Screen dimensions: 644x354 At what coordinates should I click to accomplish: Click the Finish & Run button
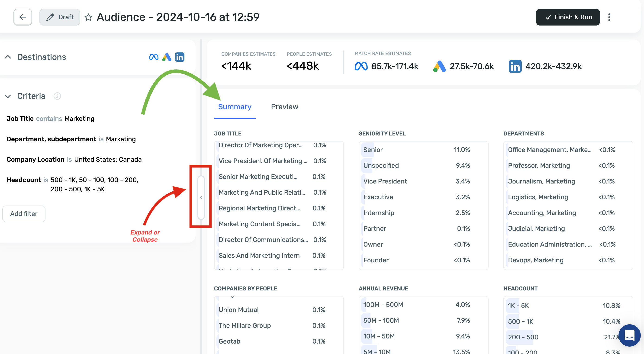tap(567, 17)
